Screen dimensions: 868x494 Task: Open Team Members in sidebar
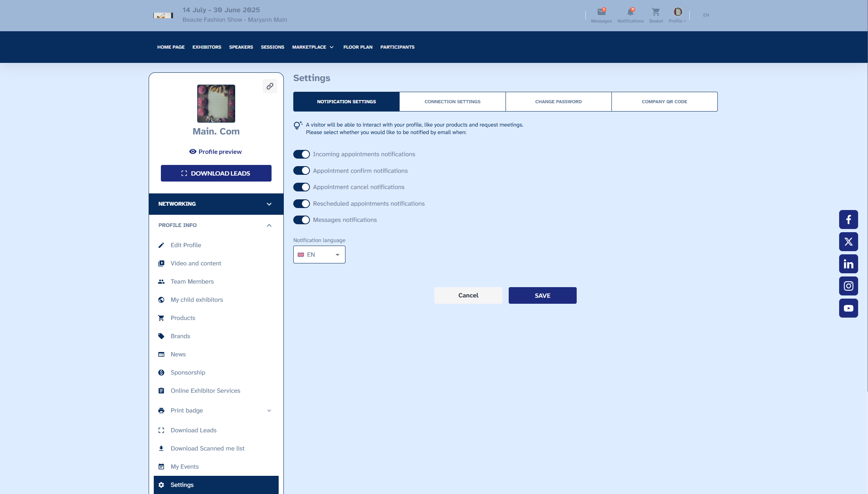tap(192, 282)
